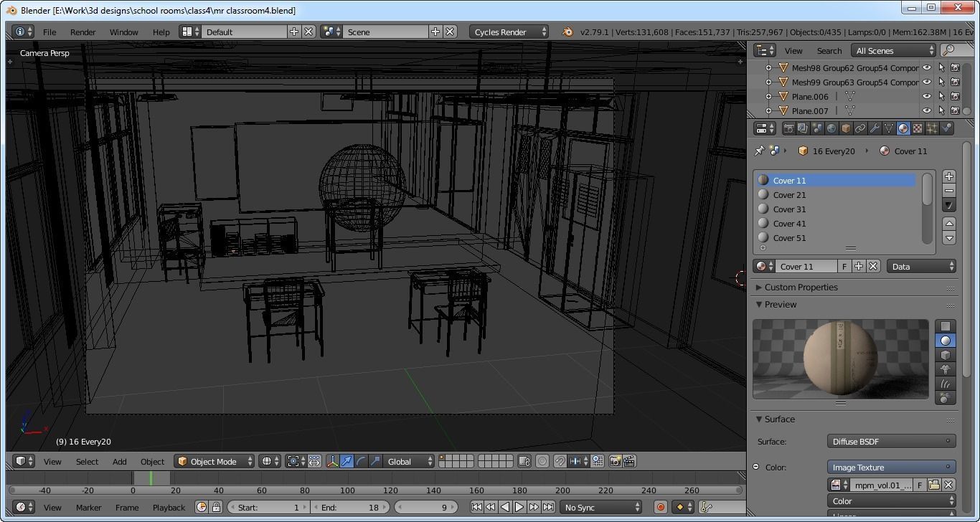Open the Modifiers tab (wrench icon)
This screenshot has height=522, width=980.
click(x=875, y=128)
